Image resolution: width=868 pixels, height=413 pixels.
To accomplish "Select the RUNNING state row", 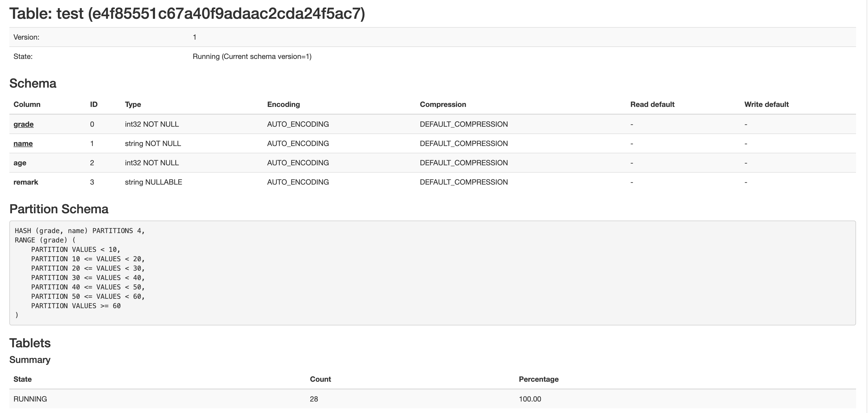I will [30, 398].
